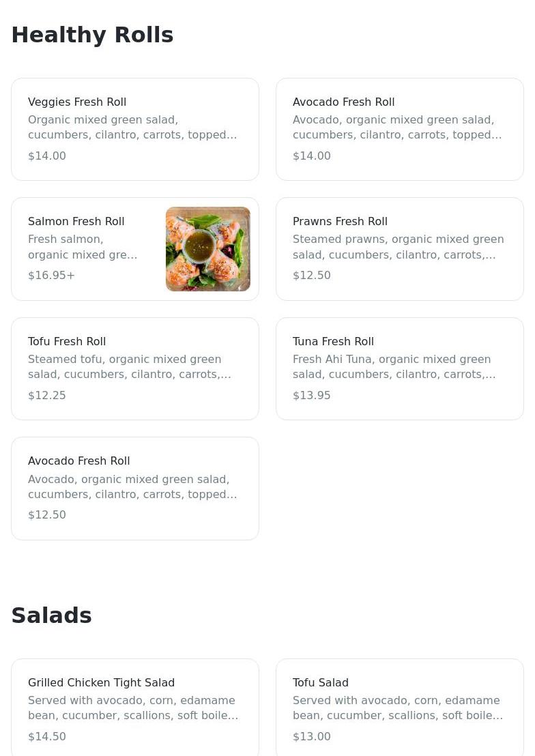Click the Salmon Fresh Roll photo thumbnail
Screen dimensions: 535x756
point(208,249)
